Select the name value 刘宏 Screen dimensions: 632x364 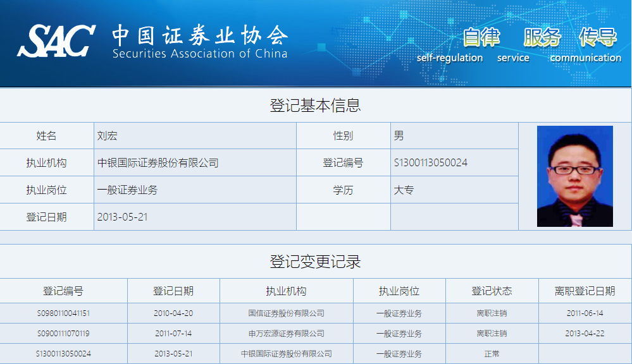108,136
